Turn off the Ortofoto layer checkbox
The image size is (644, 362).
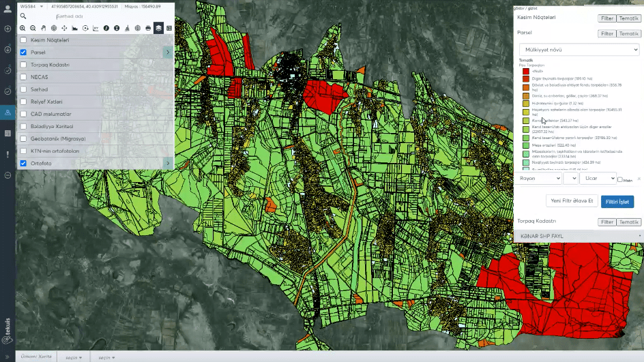point(23,163)
